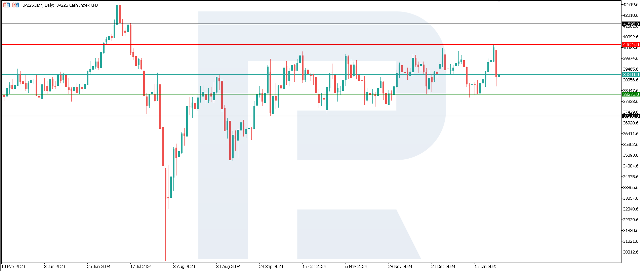Toggle the one-click trading panel icon
The width and height of the screenshot is (644, 271).
point(15,5)
